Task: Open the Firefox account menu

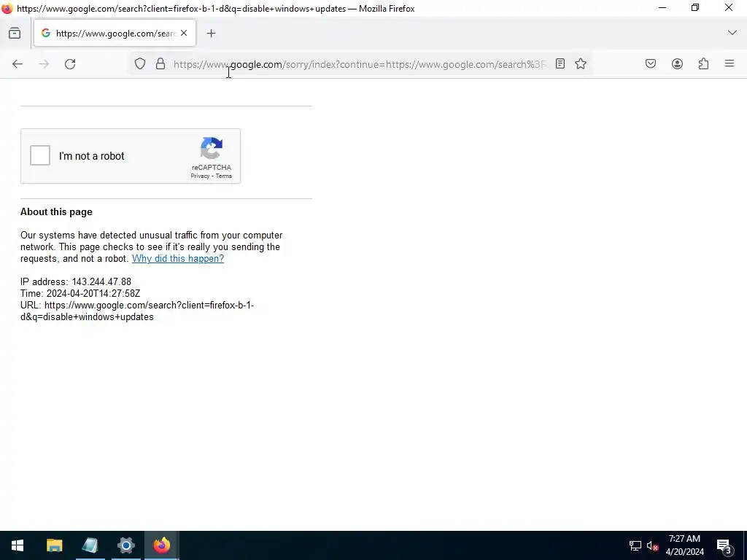Action: pyautogui.click(x=677, y=64)
